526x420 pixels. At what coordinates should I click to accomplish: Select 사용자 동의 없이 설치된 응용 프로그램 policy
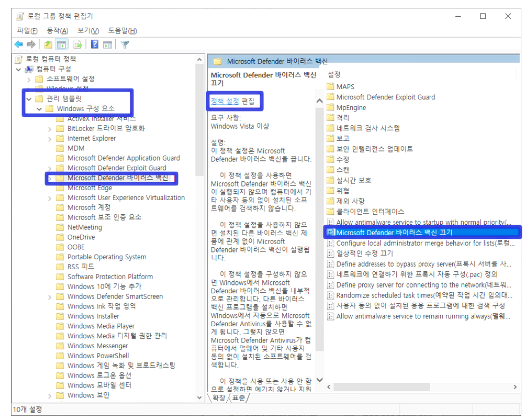(416, 305)
